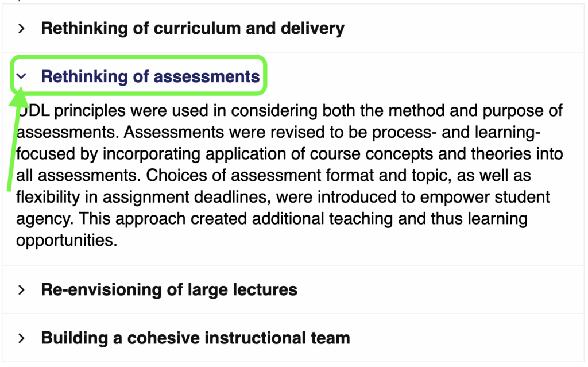The width and height of the screenshot is (588, 367).
Task: Click blank row area right of curriculum and delivery
Action: [463, 29]
